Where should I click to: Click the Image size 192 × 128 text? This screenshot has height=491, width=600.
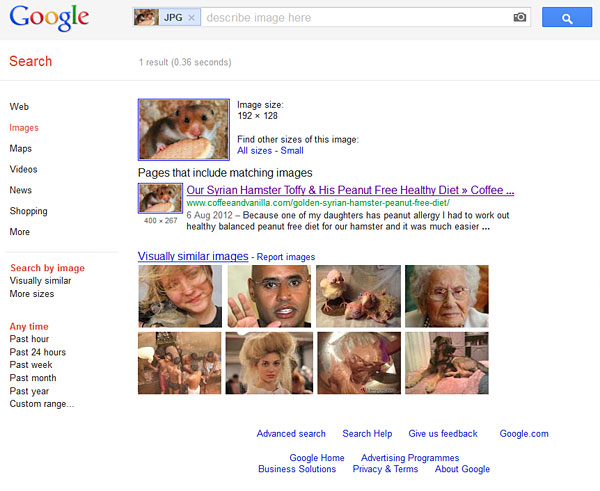click(x=260, y=110)
